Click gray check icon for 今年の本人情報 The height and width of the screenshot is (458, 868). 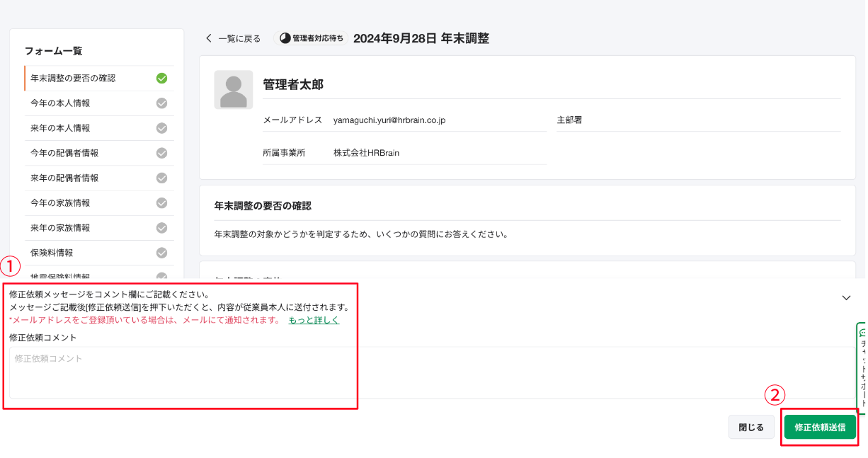161,103
